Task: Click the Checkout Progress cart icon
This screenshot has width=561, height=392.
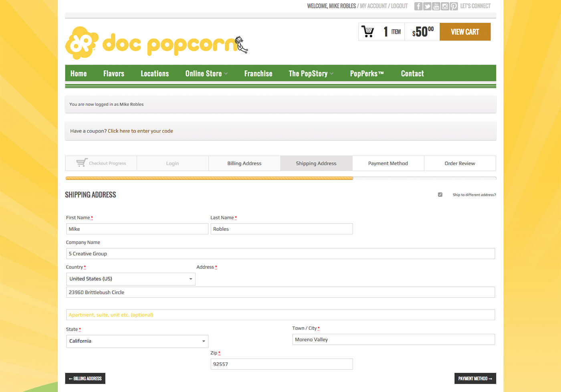Action: pyautogui.click(x=82, y=163)
